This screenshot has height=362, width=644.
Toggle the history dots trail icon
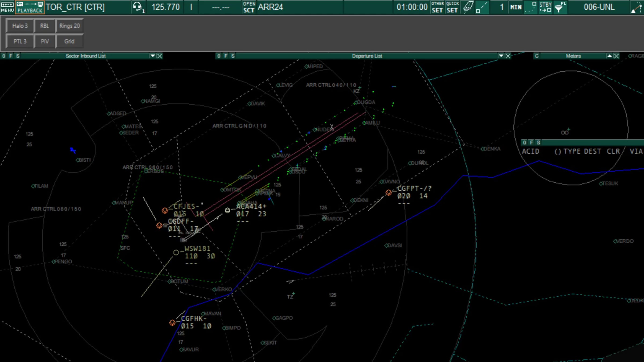(x=530, y=7)
